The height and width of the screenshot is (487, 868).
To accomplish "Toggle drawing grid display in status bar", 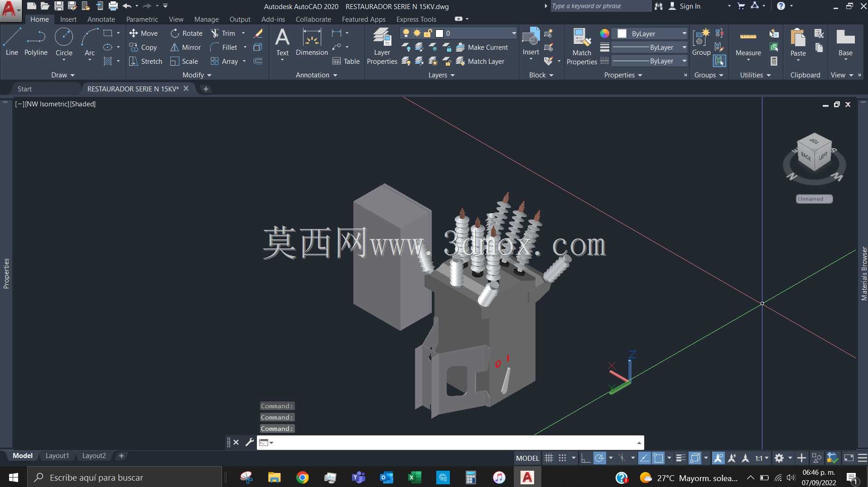I will [x=549, y=458].
